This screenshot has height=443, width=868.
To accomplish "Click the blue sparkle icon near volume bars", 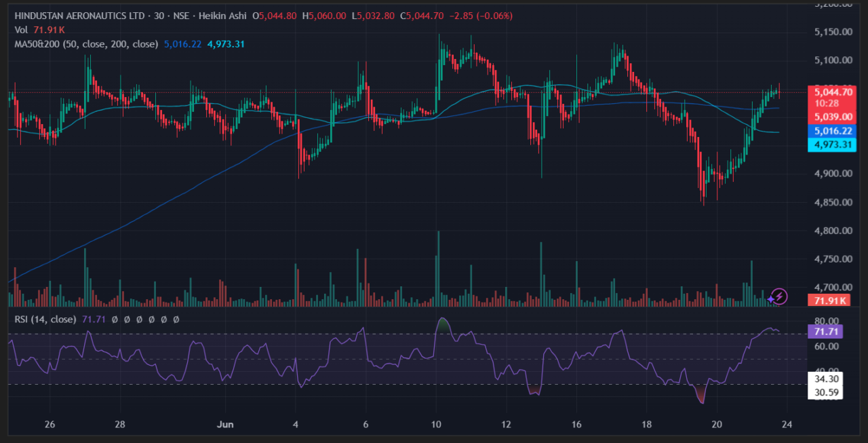I will tap(770, 299).
